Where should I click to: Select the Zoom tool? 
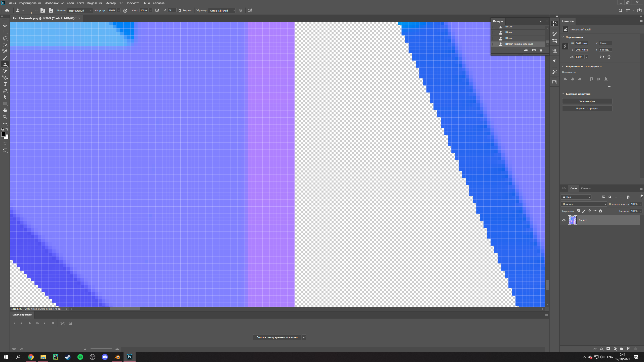pyautogui.click(x=5, y=116)
